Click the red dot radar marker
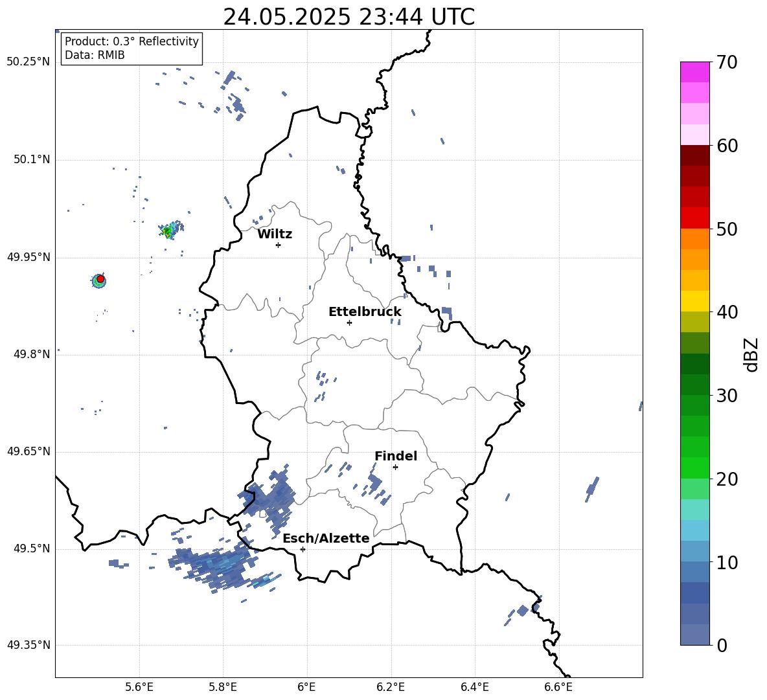Image resolution: width=767 pixels, height=700 pixels. click(x=100, y=278)
